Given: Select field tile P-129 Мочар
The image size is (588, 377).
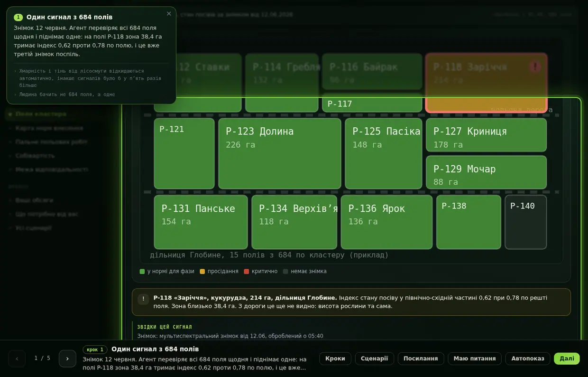Looking at the screenshot, I should [487, 172].
